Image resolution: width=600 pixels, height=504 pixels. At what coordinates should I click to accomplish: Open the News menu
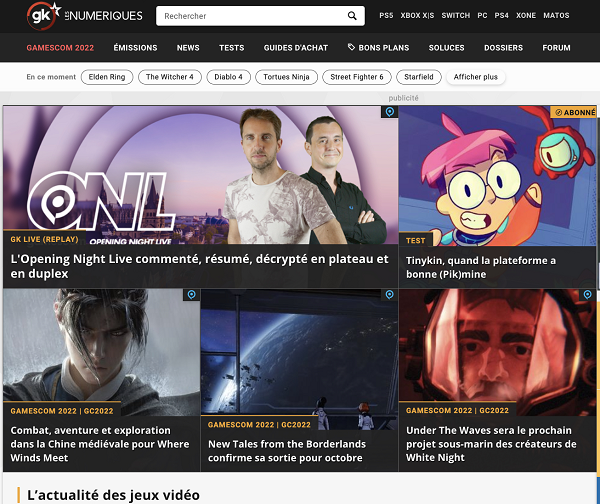click(188, 48)
